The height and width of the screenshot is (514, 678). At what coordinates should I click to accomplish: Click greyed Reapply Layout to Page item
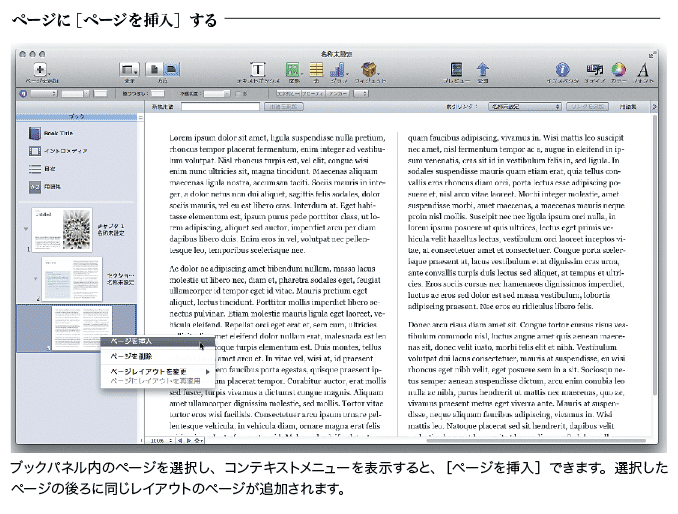(x=157, y=381)
